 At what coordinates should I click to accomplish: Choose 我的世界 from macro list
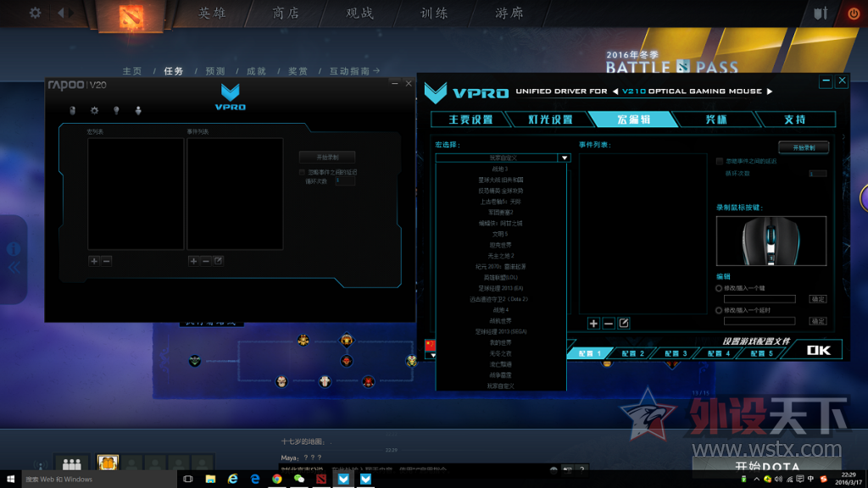[x=500, y=342]
